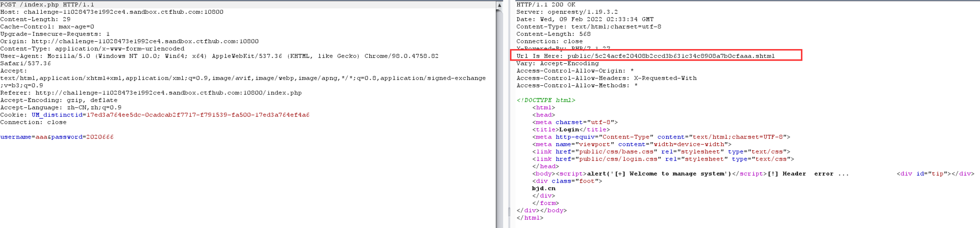980x228 pixels.
Task: Click the HTTP/1.1 200 OK status line
Action: pos(545,5)
